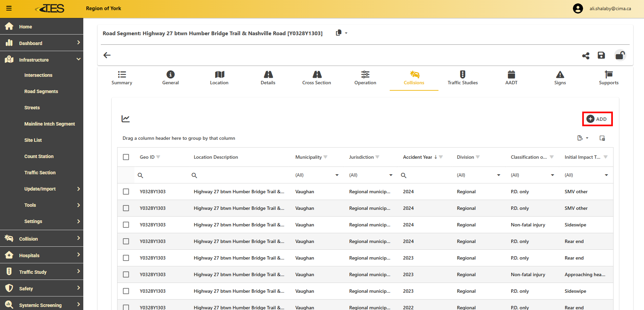Viewport: 644px width, 310px height.
Task: Open the column chooser icon
Action: pos(602,138)
